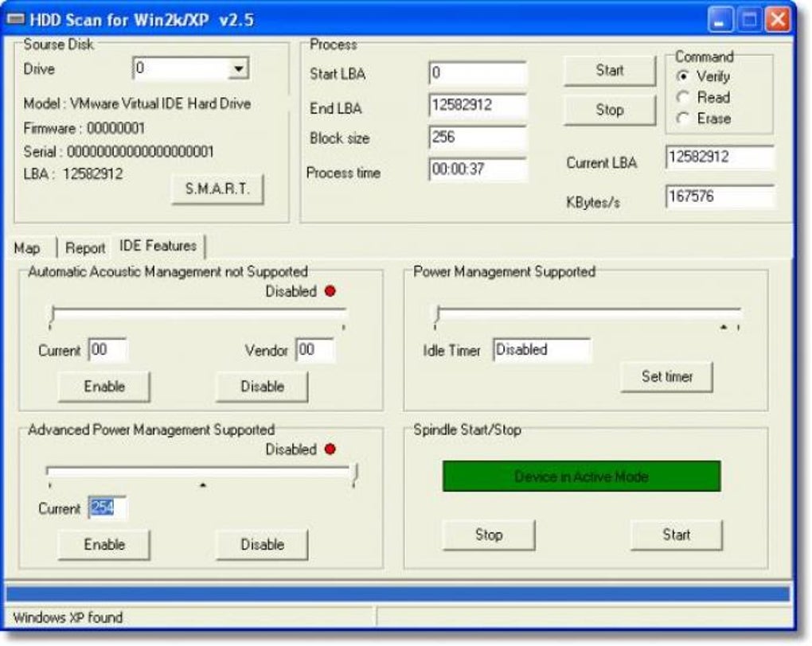Start the spindle
Image resolution: width=812 pixels, height=646 pixels.
pyautogui.click(x=677, y=535)
